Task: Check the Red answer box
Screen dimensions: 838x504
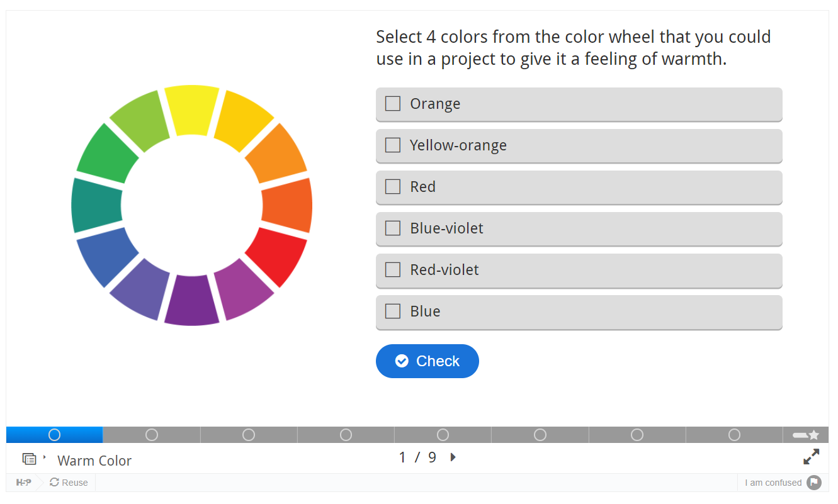Action: coord(393,186)
